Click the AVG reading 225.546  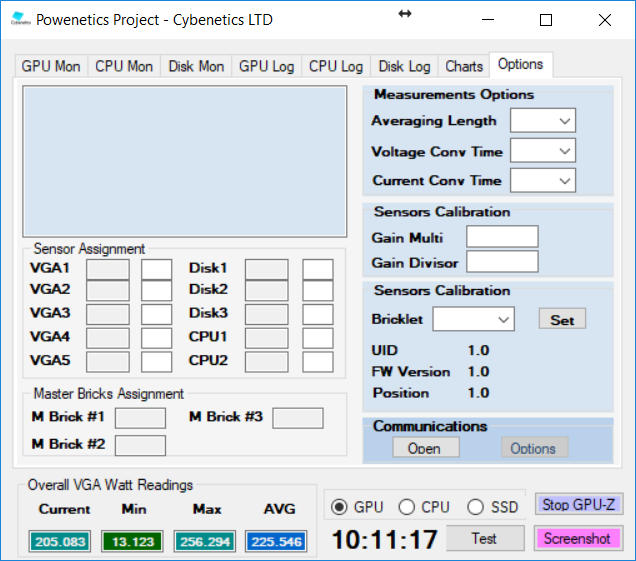(276, 541)
